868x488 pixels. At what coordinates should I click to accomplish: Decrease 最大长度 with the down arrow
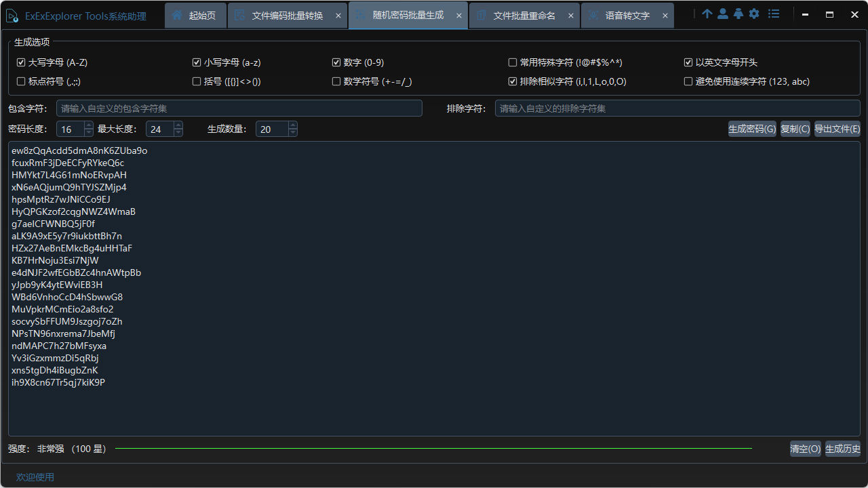[x=178, y=133]
